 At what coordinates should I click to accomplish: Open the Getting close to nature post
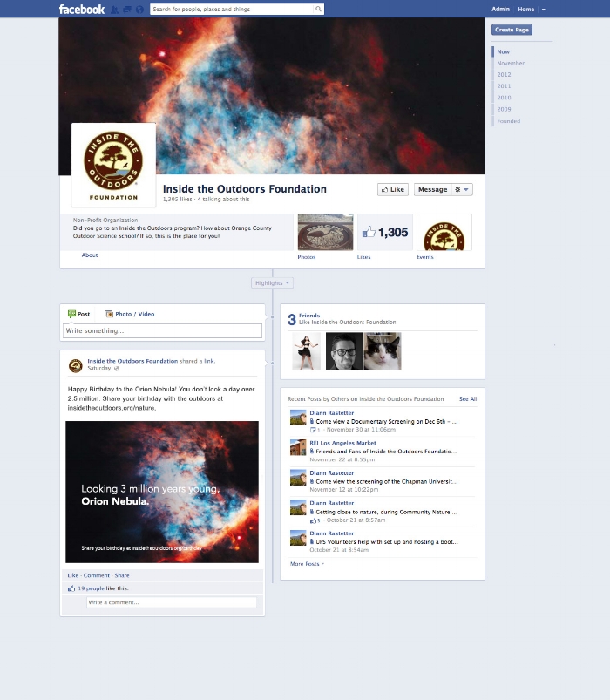(x=386, y=512)
